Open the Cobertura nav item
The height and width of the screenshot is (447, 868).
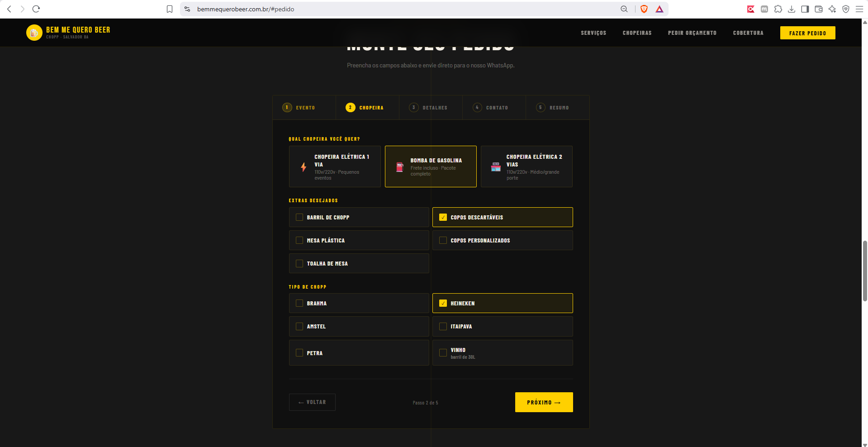[748, 33]
